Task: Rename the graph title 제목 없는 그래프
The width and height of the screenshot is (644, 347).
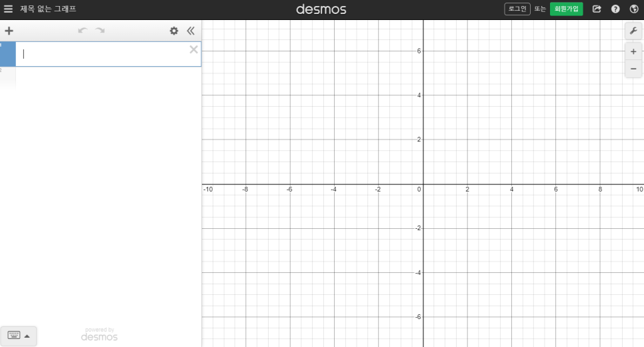Action: point(48,9)
